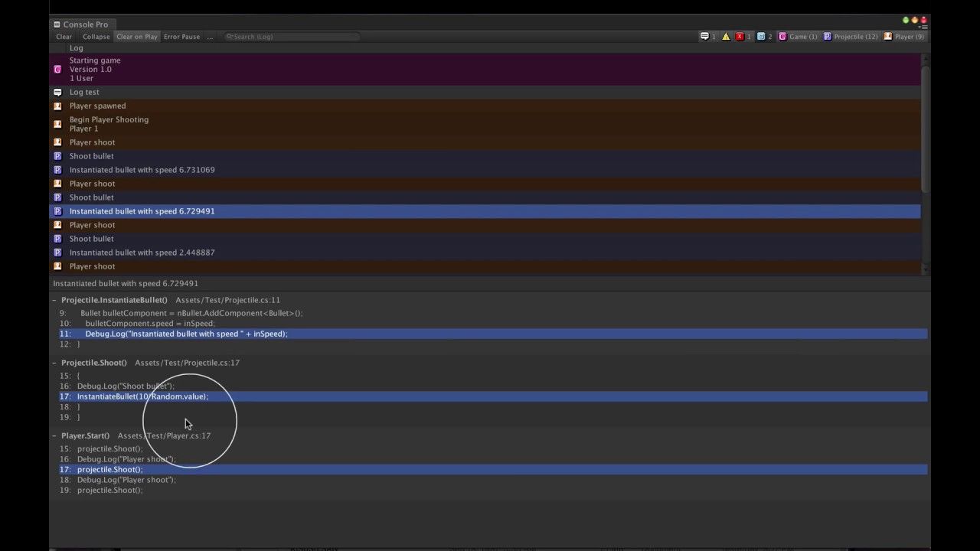Screen dimensions: 980x551
Task: Toggle the Collapse option
Action: [x=96, y=37]
